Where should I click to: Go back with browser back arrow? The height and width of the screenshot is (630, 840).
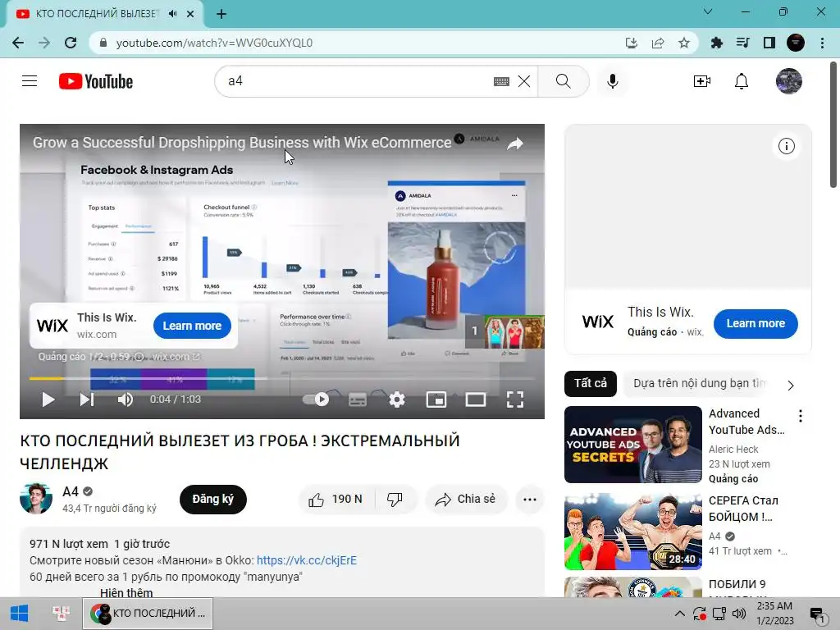click(x=18, y=43)
